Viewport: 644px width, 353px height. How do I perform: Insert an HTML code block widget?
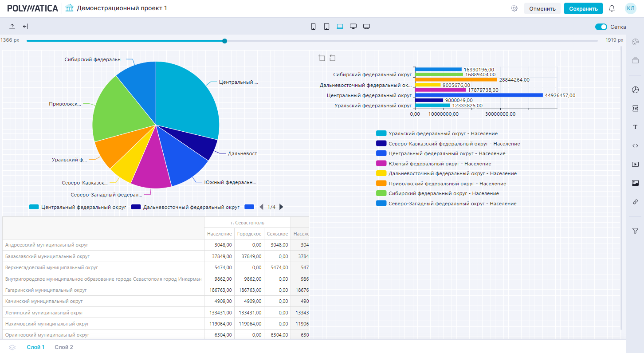(635, 145)
